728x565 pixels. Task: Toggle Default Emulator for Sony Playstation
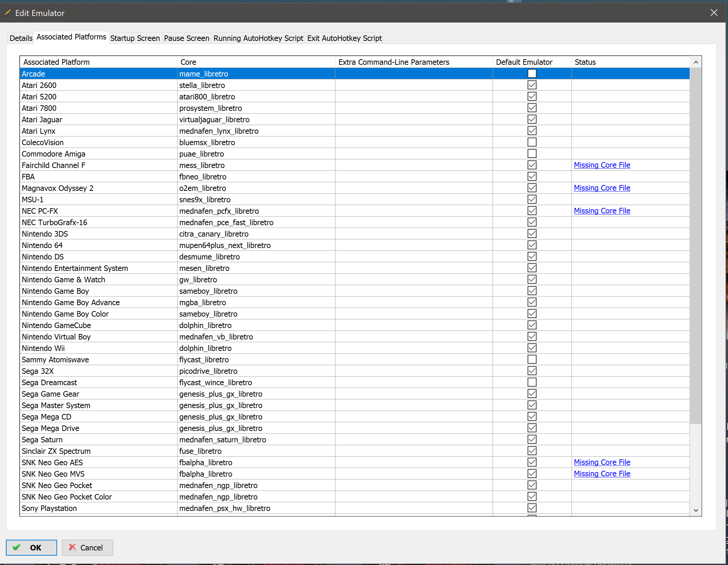tap(532, 508)
